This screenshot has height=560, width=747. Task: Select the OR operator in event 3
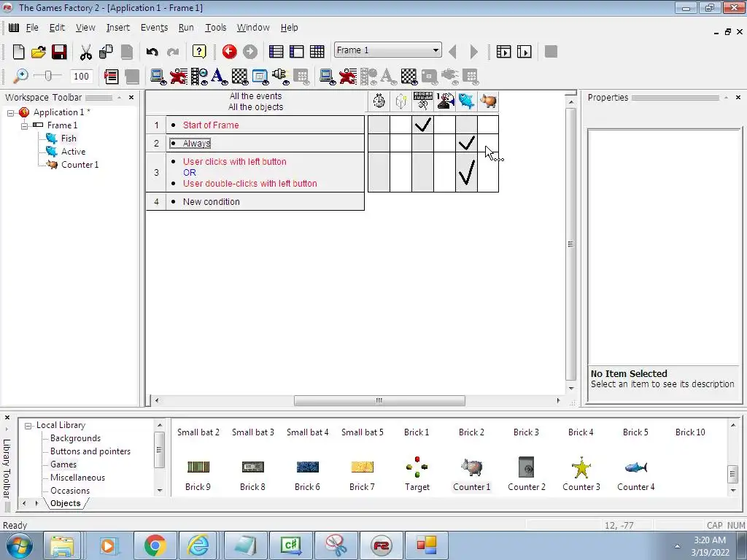(190, 172)
